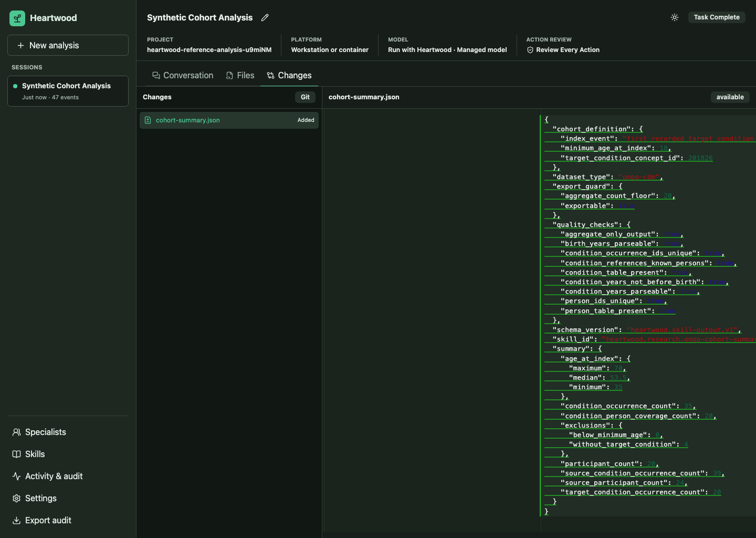Click the SESSIONS sidebar heading
The image size is (756, 538).
[x=27, y=67]
